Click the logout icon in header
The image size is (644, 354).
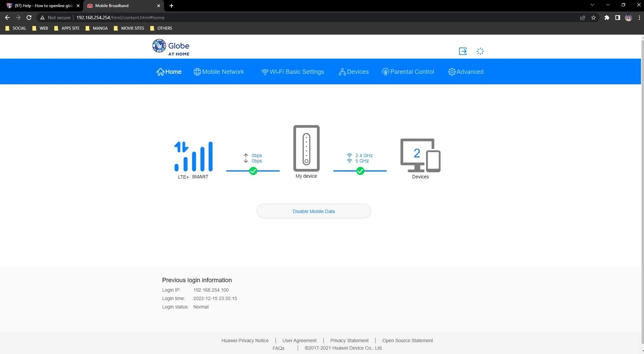pos(463,51)
